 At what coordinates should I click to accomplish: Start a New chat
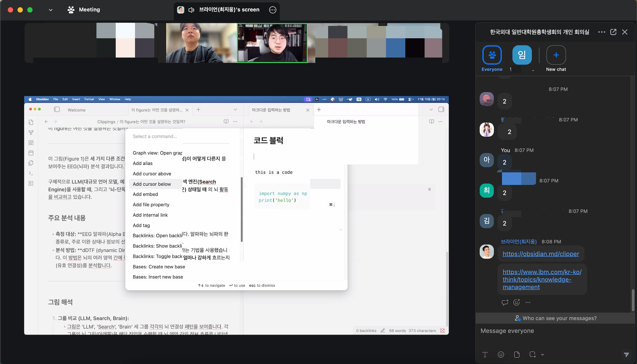(x=556, y=55)
